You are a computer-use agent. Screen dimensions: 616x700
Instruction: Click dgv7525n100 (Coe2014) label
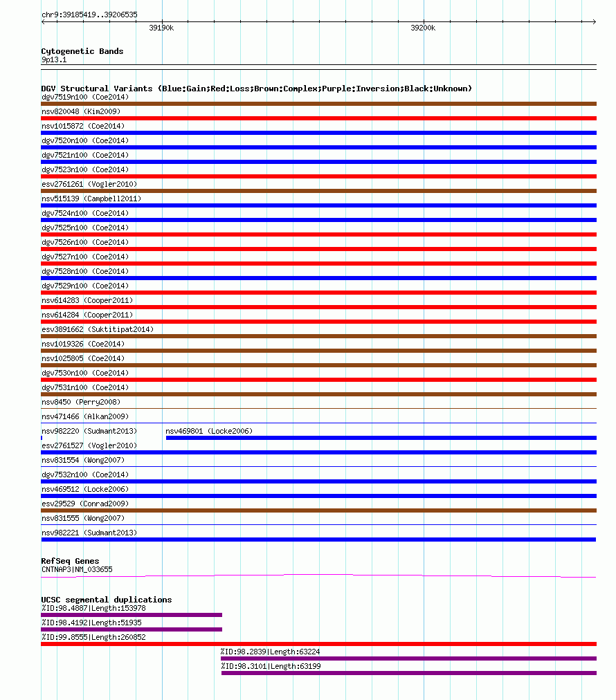(x=85, y=228)
